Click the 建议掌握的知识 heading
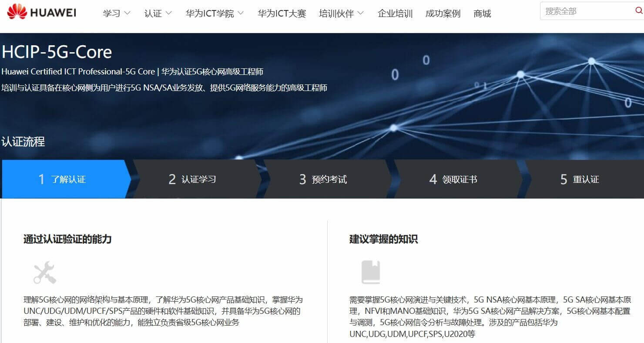Image resolution: width=644 pixels, height=343 pixels. (x=383, y=239)
